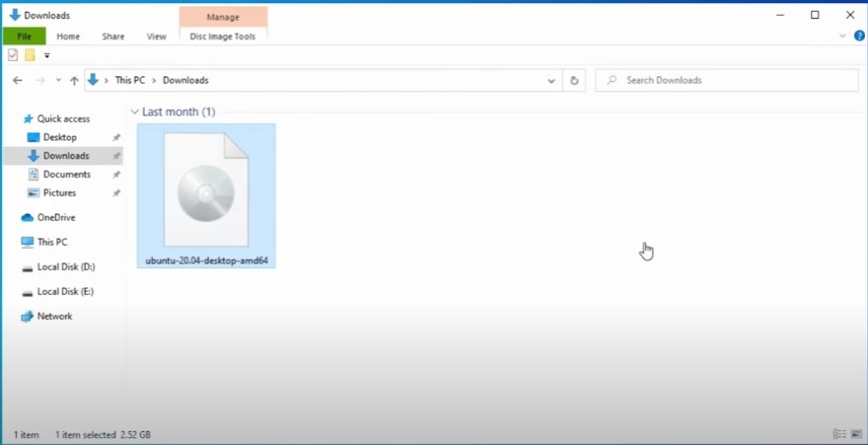The width and height of the screenshot is (868, 445).
Task: Click the pin icon beside Desktop
Action: 116,137
